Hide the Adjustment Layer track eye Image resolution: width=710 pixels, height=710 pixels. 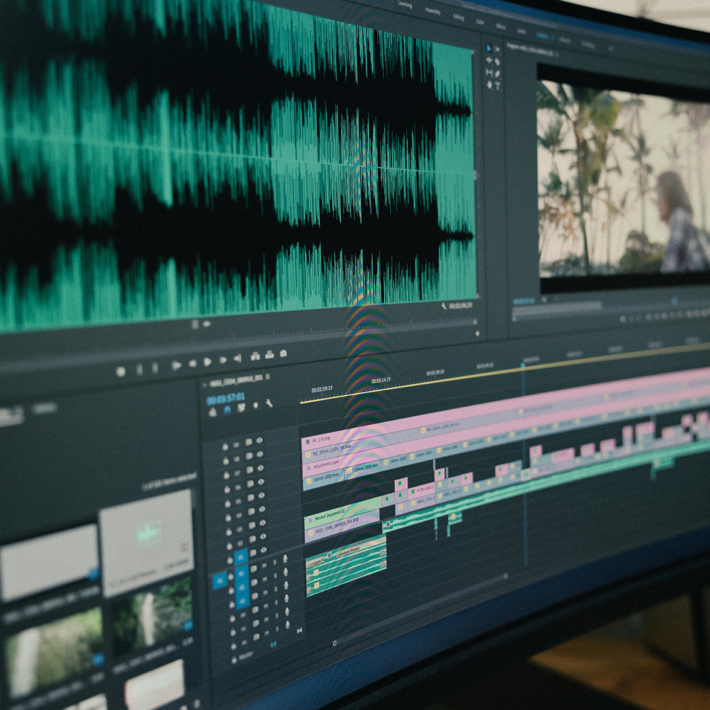tap(260, 468)
